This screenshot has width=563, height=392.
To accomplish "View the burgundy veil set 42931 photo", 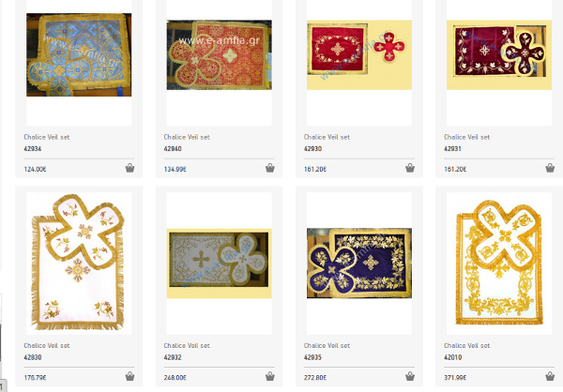I will click(499, 55).
